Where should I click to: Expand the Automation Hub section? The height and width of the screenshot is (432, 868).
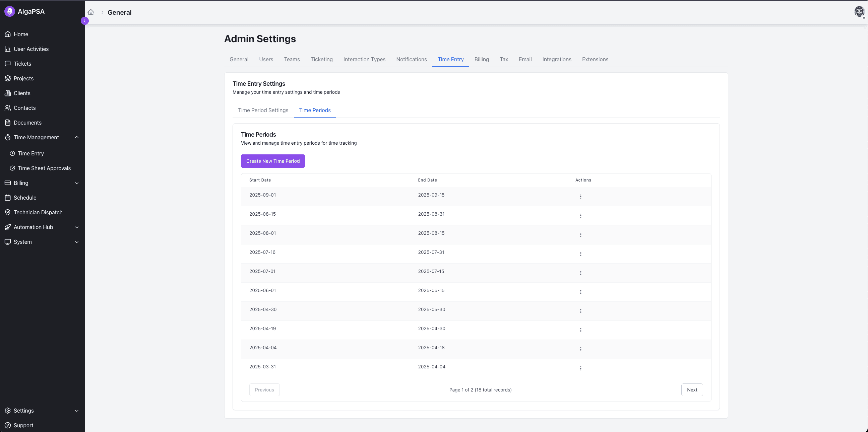point(77,227)
